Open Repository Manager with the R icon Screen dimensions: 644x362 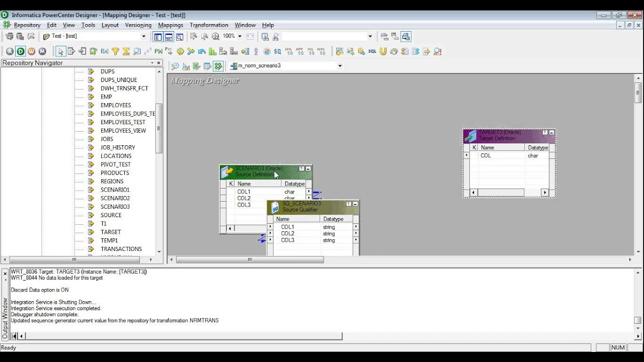coord(10,51)
